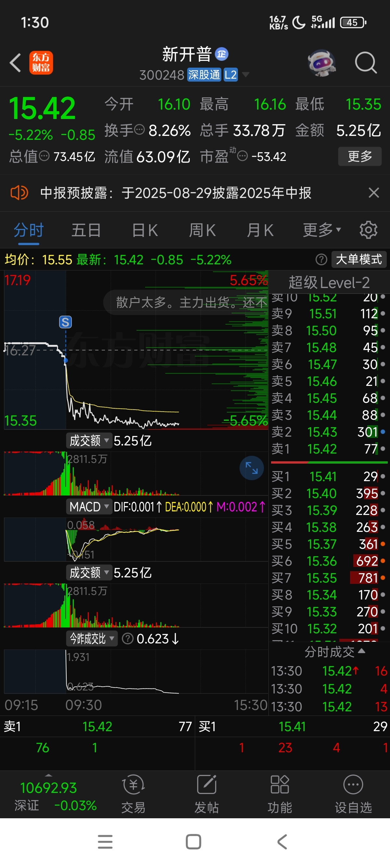
Task: Open the robot AI assistant avatar
Action: click(322, 63)
